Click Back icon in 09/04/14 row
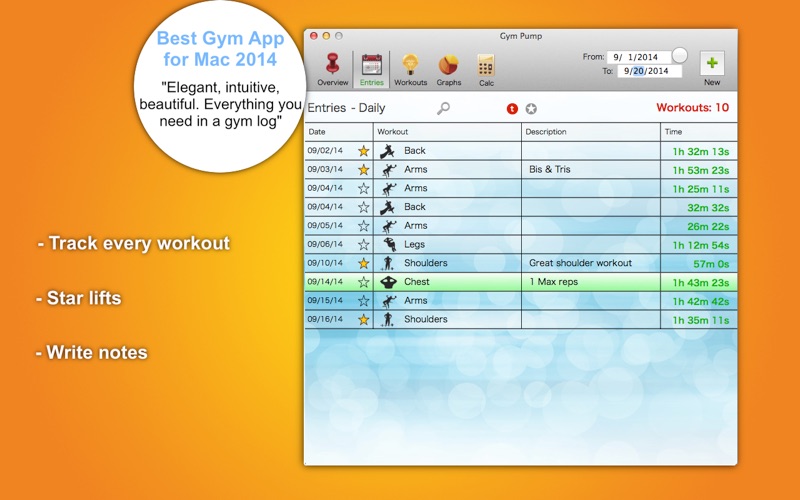The height and width of the screenshot is (500, 800). coord(387,207)
